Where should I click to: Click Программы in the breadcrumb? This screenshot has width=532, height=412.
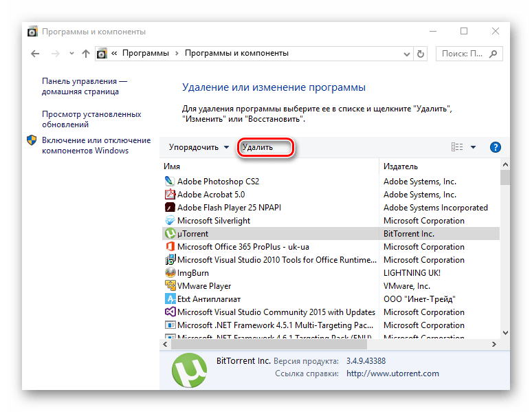coord(146,54)
